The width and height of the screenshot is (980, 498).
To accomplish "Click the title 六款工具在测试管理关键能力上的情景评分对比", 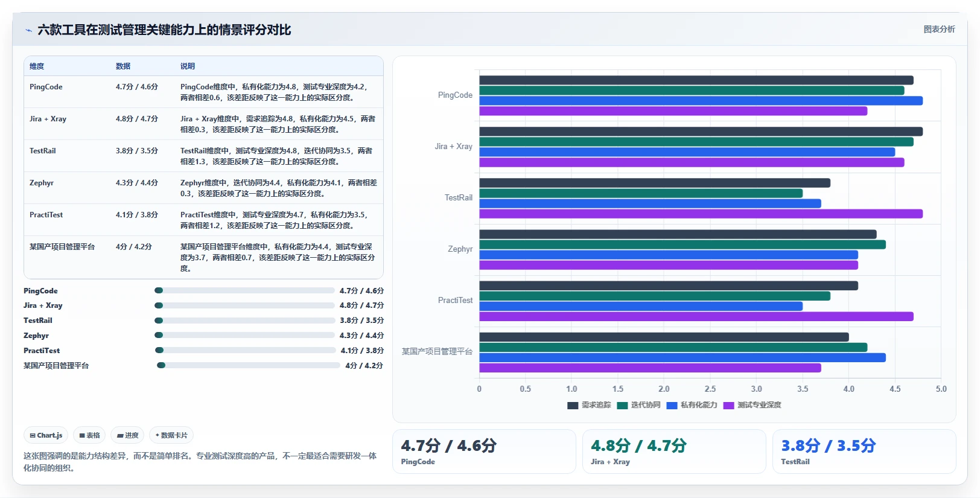I will click(x=164, y=30).
